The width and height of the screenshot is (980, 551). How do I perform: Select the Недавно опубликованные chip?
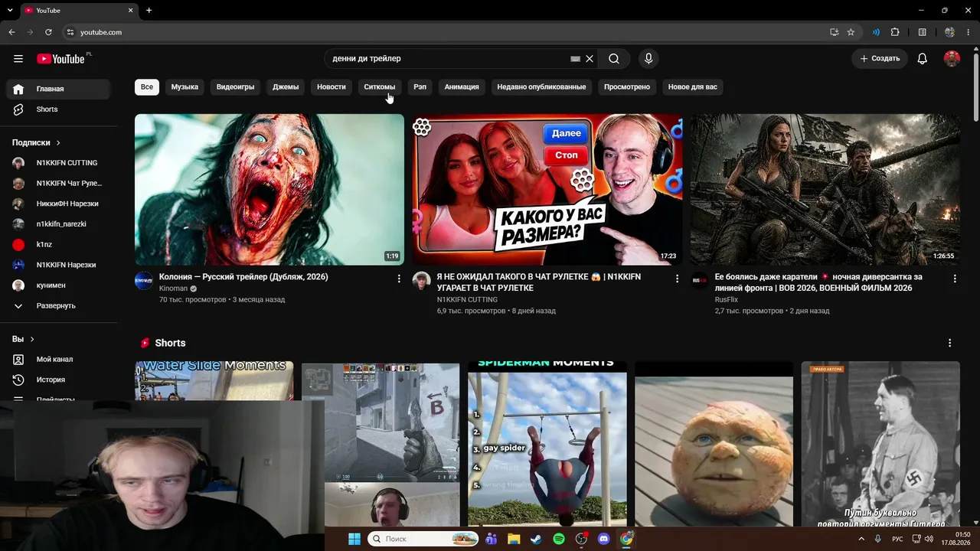point(541,87)
